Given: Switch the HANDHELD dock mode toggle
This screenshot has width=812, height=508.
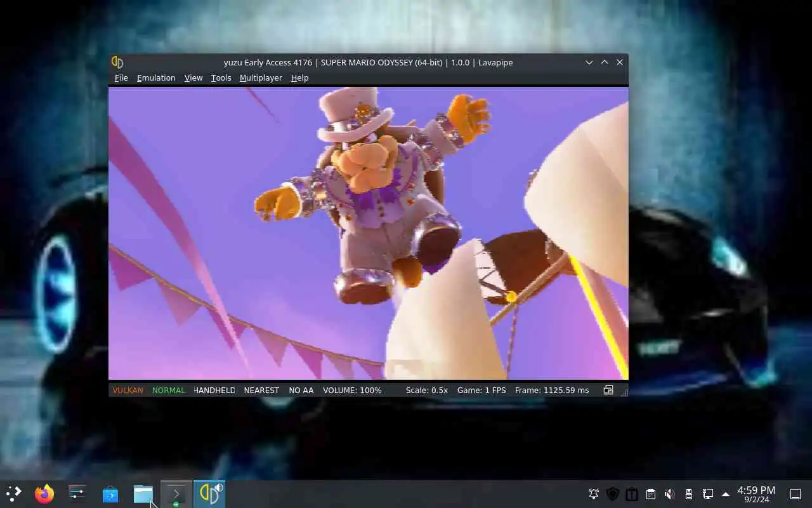Looking at the screenshot, I should click(x=214, y=390).
